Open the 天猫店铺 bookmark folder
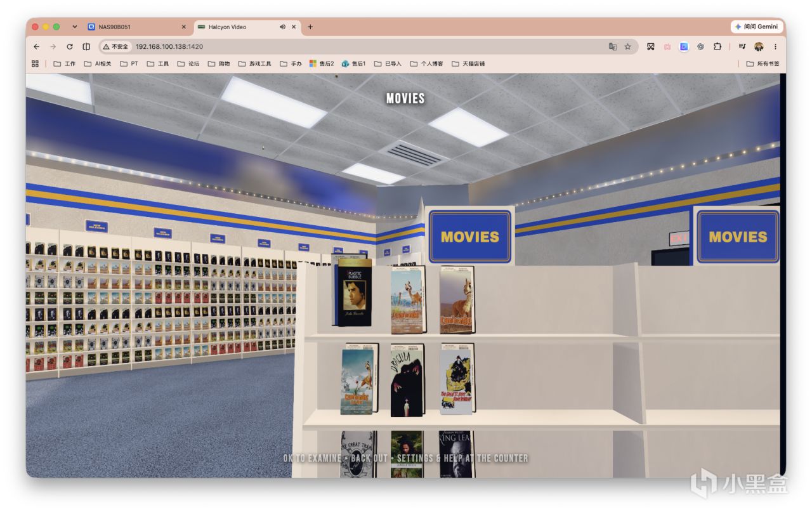 [469, 63]
